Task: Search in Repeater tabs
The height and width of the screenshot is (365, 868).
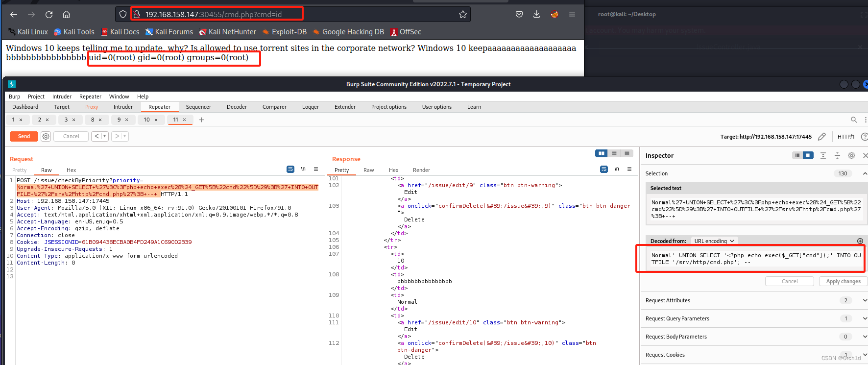Action: 854,120
